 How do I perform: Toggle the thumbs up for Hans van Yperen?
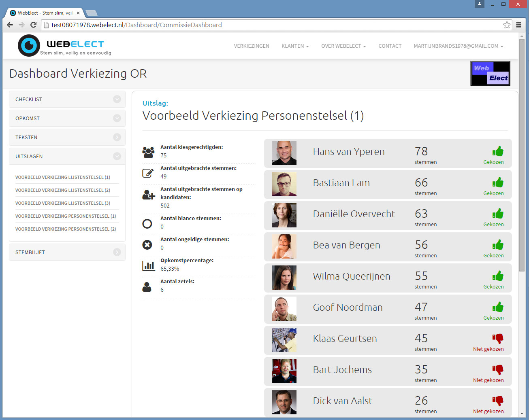tap(498, 151)
